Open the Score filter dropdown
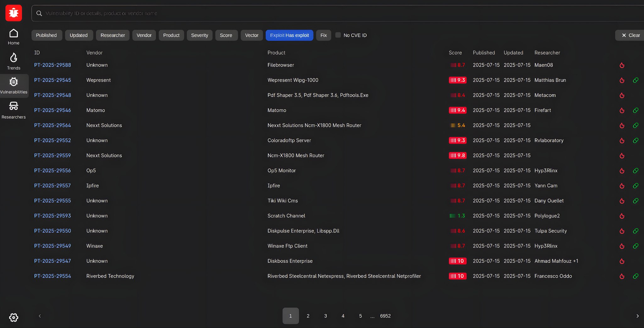Image resolution: width=644 pixels, height=328 pixels. [226, 35]
